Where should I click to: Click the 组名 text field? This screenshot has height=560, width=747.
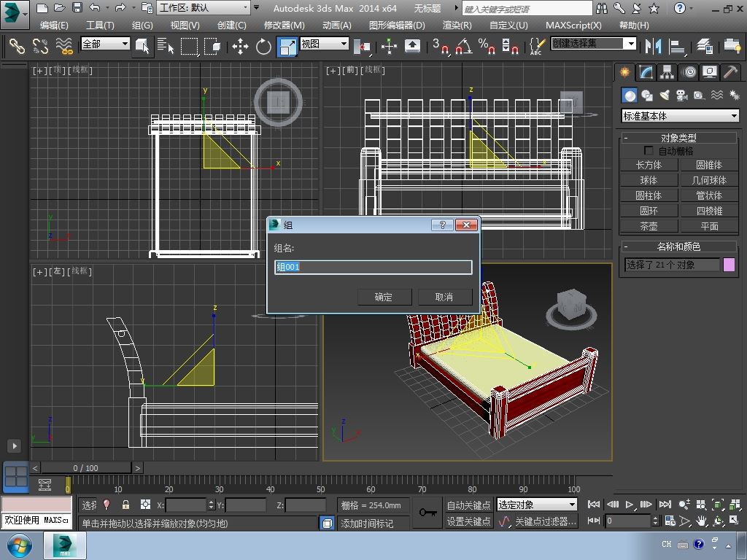(x=373, y=267)
